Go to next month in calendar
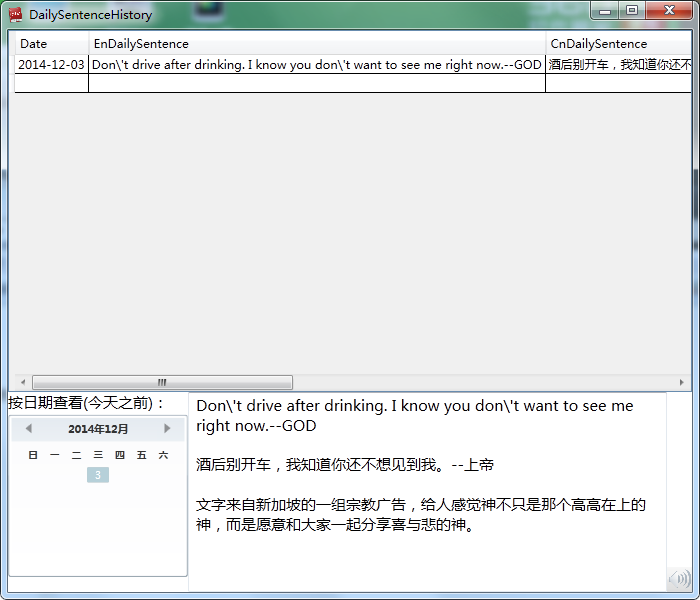This screenshot has height=600, width=700. click(x=167, y=429)
